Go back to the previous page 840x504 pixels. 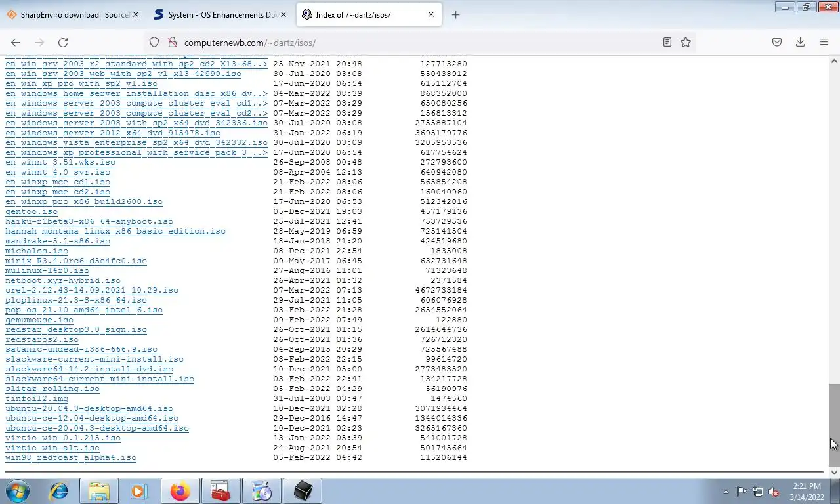click(x=16, y=42)
